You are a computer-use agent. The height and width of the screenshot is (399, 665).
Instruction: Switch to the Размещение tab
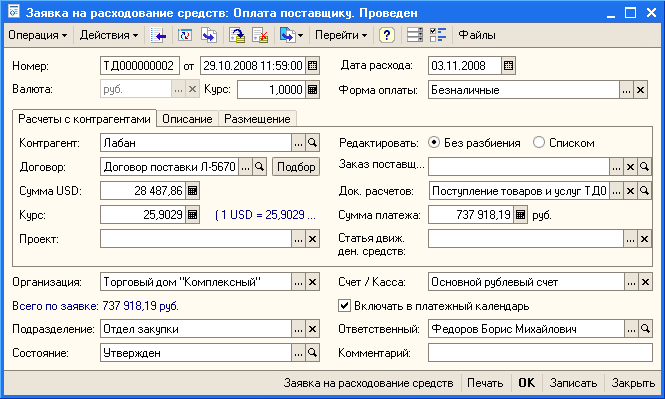[257, 119]
